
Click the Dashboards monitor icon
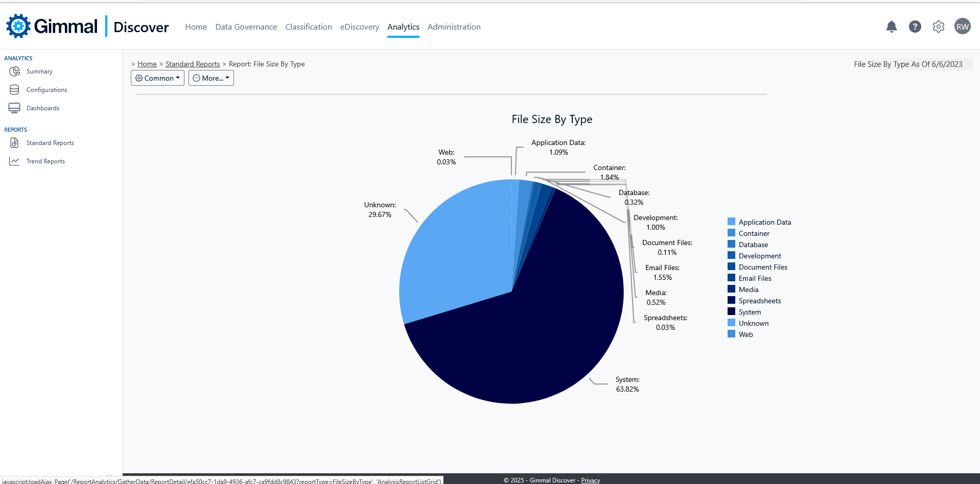pos(14,108)
